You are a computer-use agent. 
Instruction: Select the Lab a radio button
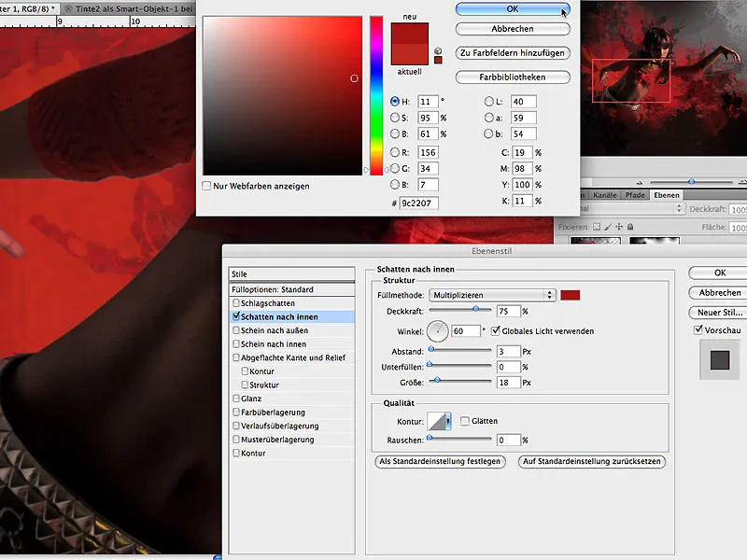tap(488, 118)
